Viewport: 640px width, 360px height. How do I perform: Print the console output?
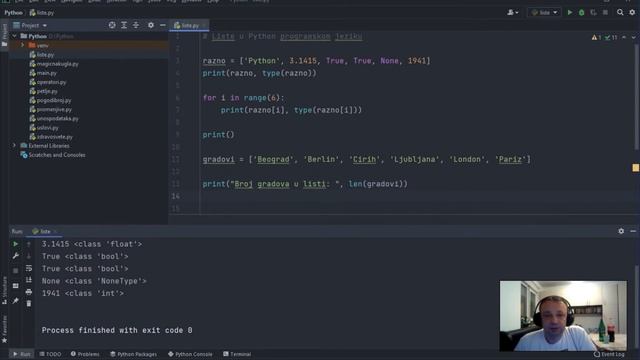click(29, 292)
